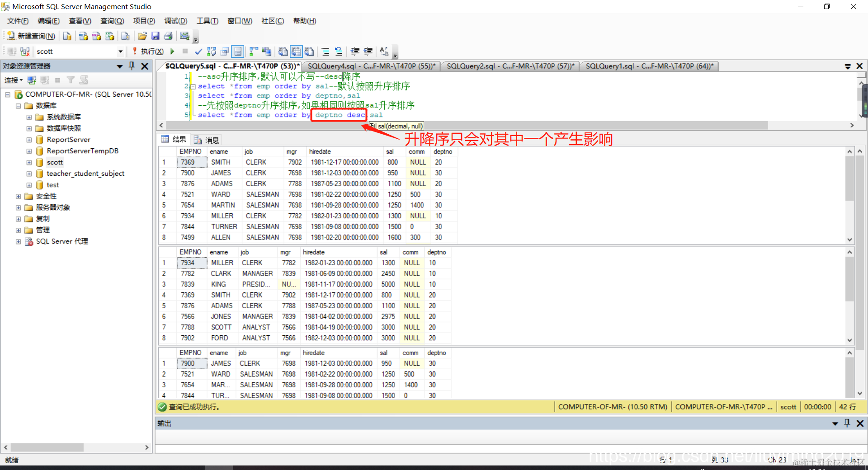Screen dimensions: 868x470
Task: Print the query using the printer icon
Action: point(168,36)
